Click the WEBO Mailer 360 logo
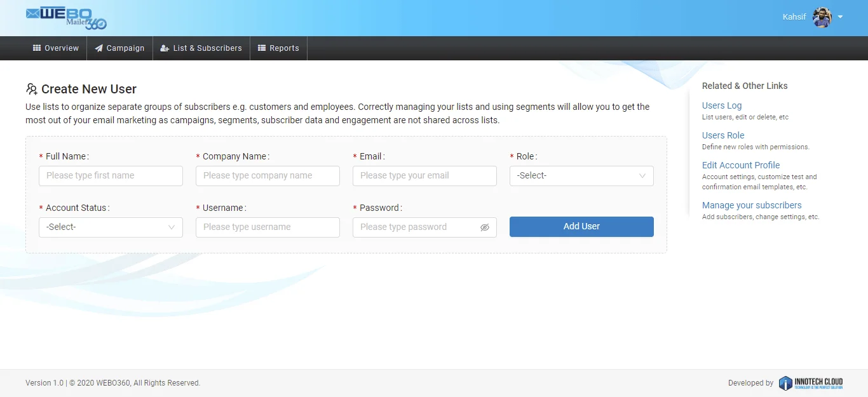 (66, 18)
